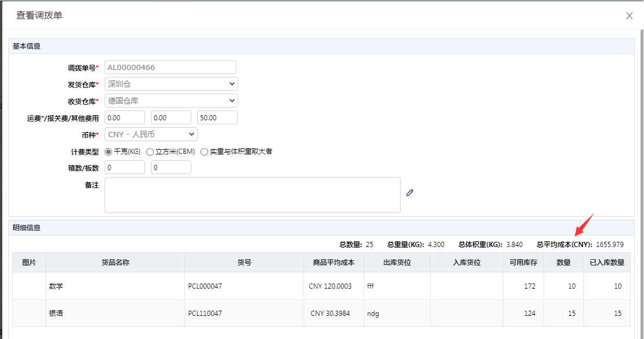Click the 商品平均成本 column header
Image resolution: width=644 pixels, height=339 pixels.
click(x=334, y=262)
